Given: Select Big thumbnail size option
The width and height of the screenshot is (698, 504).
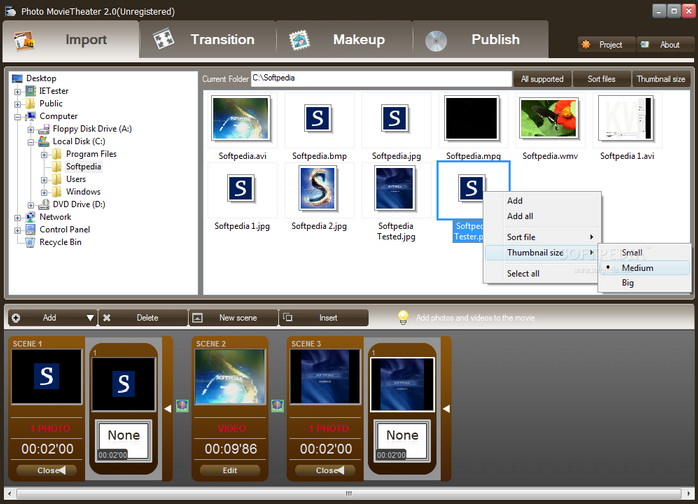Looking at the screenshot, I should 627,283.
